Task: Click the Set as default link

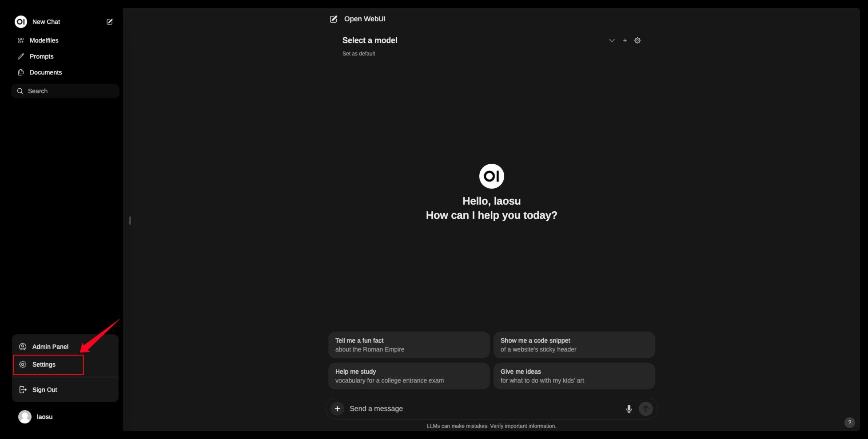Action: [x=358, y=54]
